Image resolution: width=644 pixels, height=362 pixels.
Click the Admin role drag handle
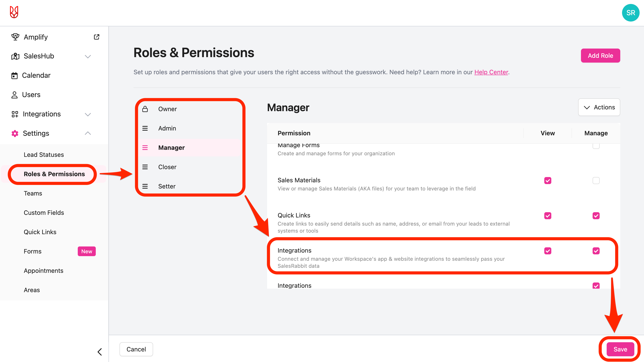click(145, 128)
